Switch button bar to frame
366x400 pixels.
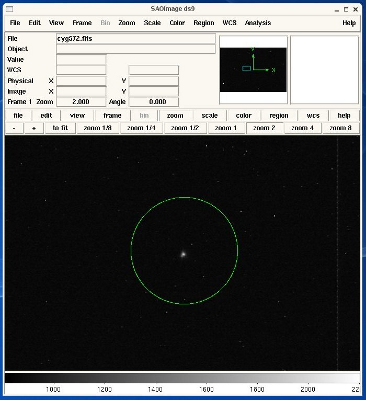(x=112, y=116)
